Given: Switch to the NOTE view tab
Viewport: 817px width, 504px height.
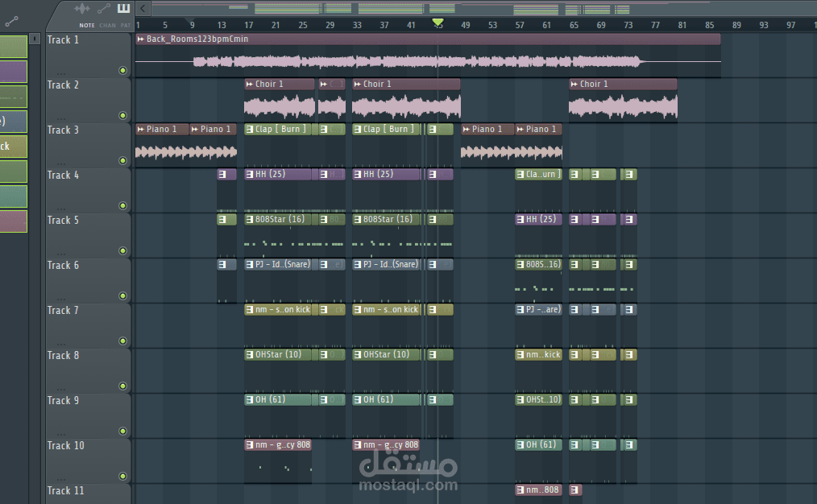Looking at the screenshot, I should [87, 25].
